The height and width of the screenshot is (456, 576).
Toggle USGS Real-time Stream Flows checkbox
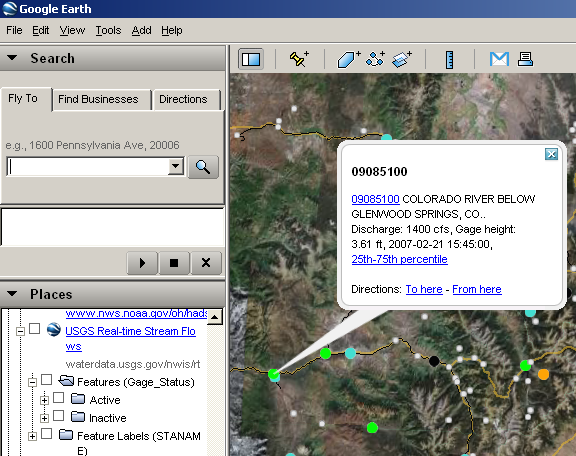click(35, 328)
